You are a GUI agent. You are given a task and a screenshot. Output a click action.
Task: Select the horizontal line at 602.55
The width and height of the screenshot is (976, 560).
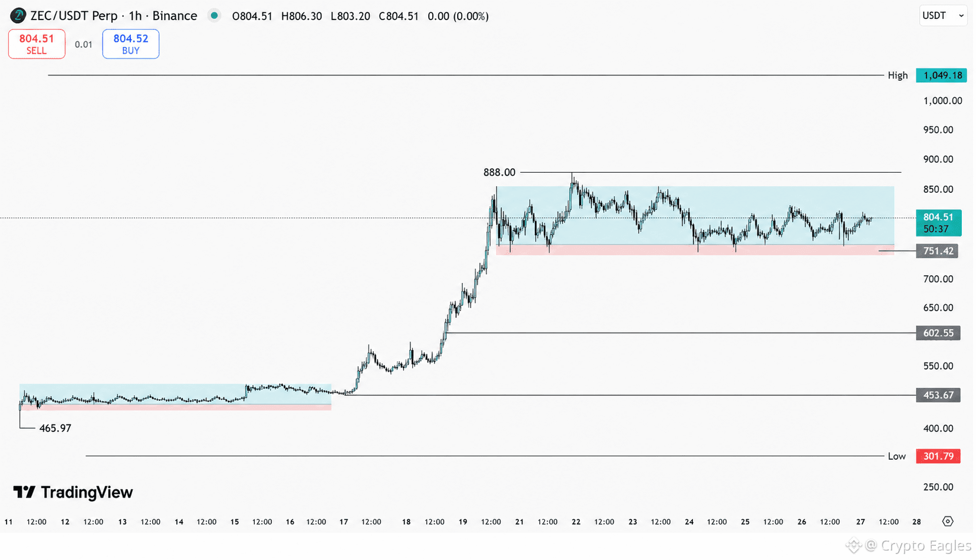pyautogui.click(x=681, y=333)
